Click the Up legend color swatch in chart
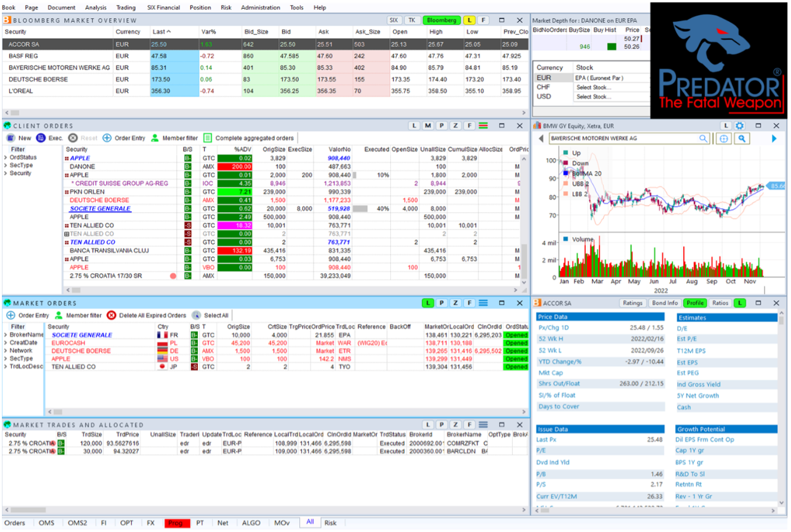791x532 pixels. tap(565, 152)
